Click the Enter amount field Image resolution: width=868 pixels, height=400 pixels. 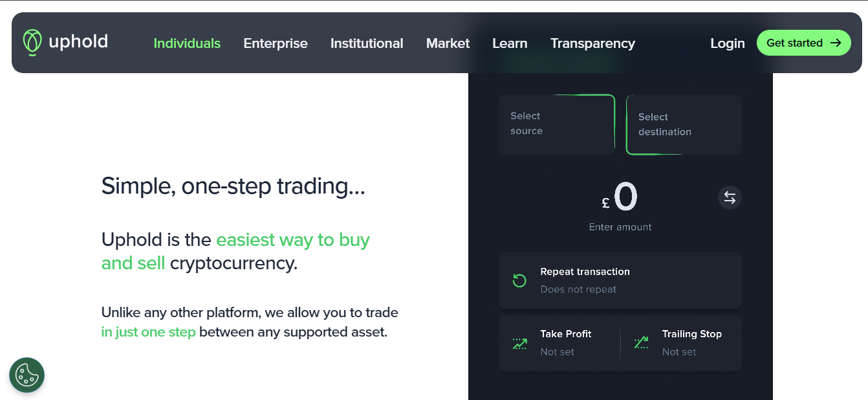620,206
